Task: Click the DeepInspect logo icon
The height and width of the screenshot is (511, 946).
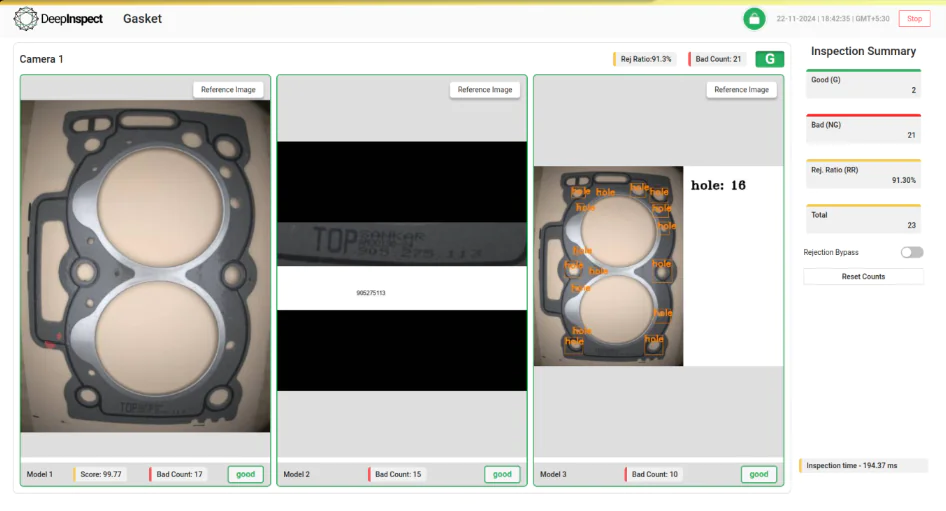Action: coord(26,19)
